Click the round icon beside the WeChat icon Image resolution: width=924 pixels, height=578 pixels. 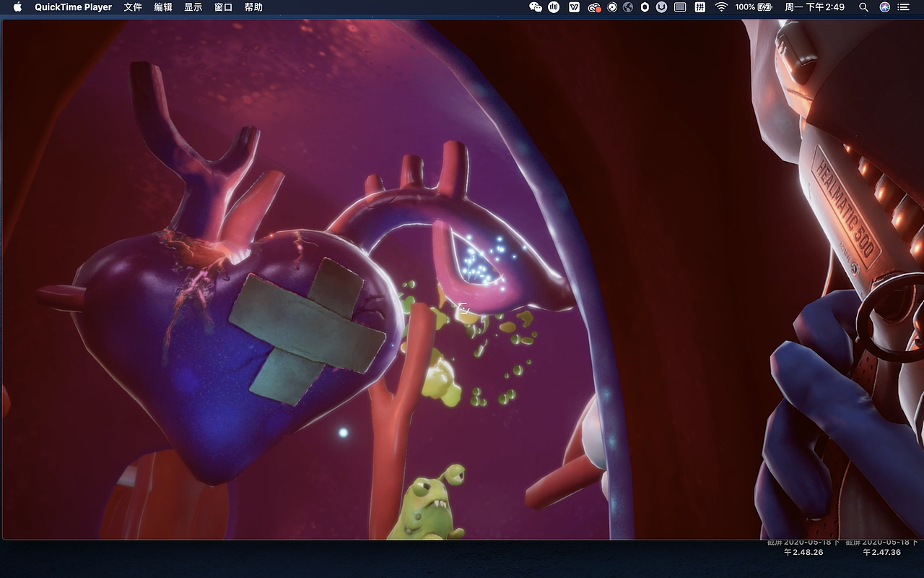click(554, 7)
